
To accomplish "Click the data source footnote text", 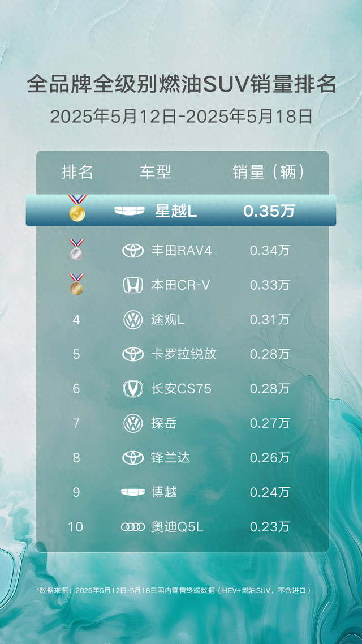I will tap(174, 590).
